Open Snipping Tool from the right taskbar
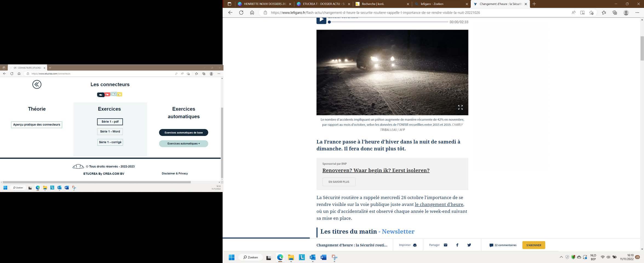 click(x=334, y=258)
